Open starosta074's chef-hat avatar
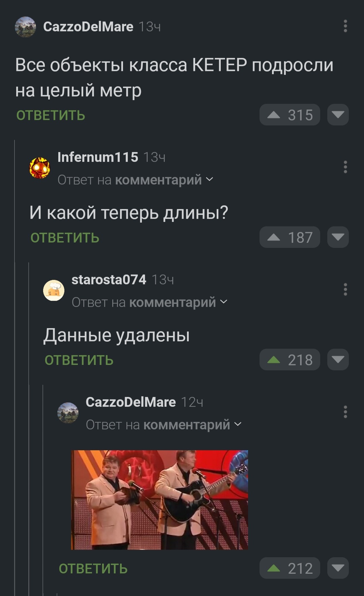 tap(54, 290)
